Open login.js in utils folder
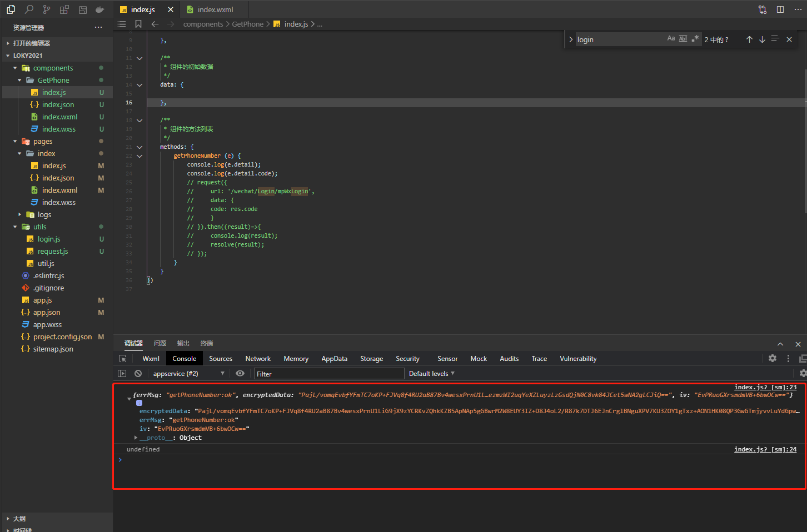This screenshot has width=807, height=532. (x=49, y=239)
